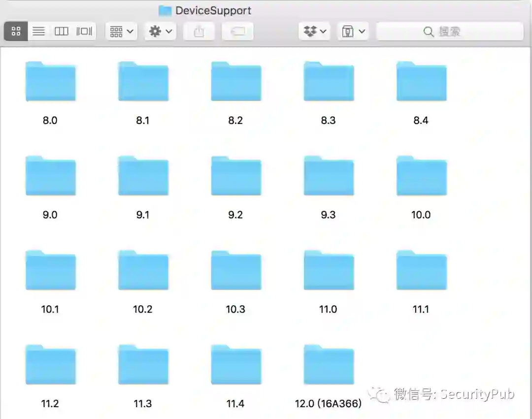Click the folder name label 9.1
The image size is (532, 419).
point(142,215)
